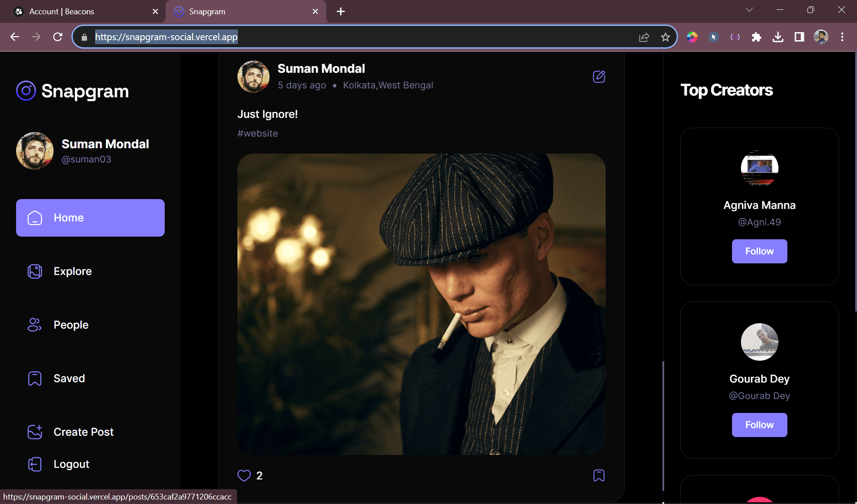Viewport: 857px width, 504px height.
Task: Open the Extensions puzzle icon
Action: pyautogui.click(x=757, y=37)
